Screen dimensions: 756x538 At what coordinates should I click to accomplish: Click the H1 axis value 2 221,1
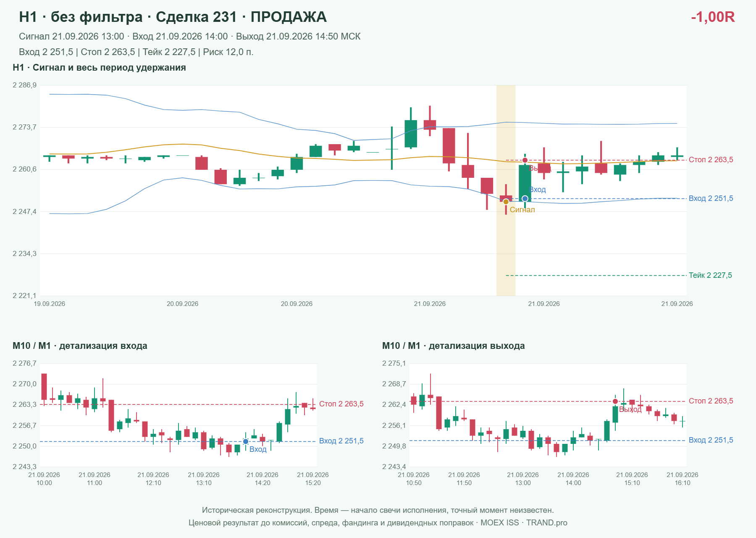pos(25,296)
